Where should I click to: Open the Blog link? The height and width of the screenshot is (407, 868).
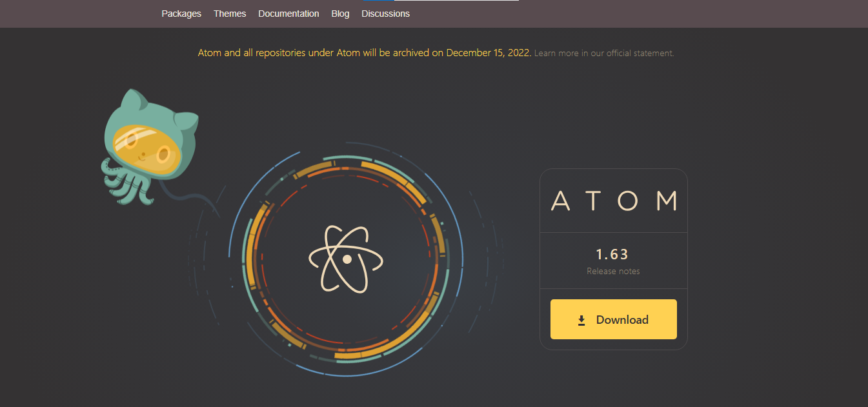pyautogui.click(x=340, y=14)
